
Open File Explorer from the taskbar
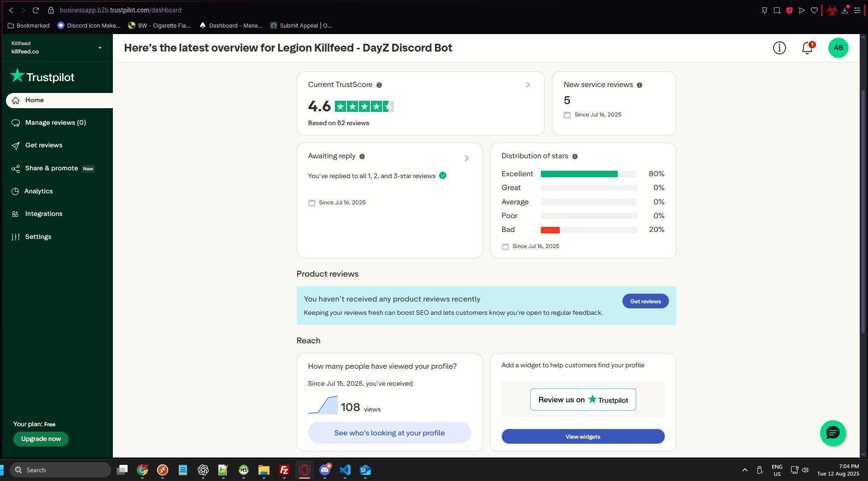coord(264,470)
